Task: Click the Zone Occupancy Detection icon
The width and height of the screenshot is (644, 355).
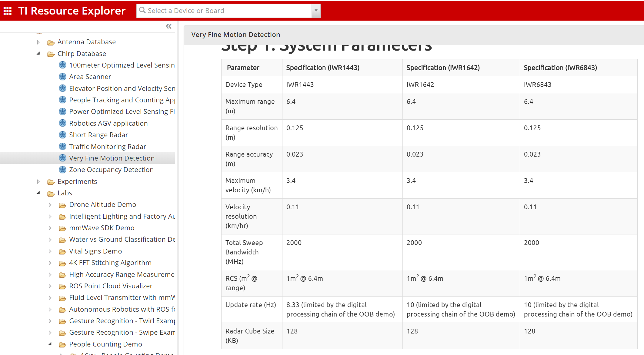Action: pyautogui.click(x=62, y=170)
